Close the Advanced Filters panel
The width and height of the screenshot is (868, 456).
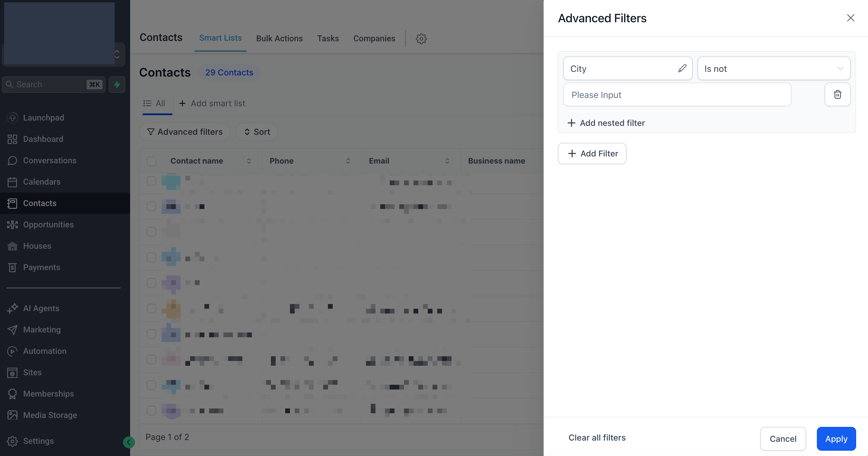850,18
